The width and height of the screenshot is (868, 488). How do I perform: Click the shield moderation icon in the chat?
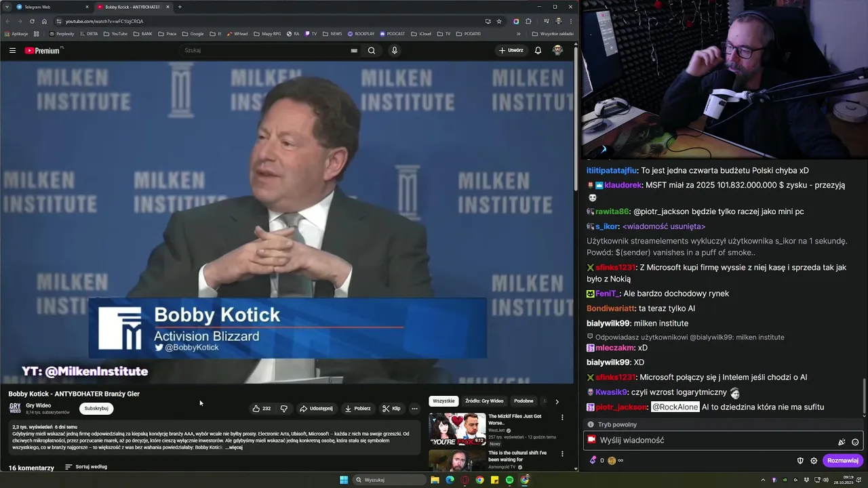800,461
